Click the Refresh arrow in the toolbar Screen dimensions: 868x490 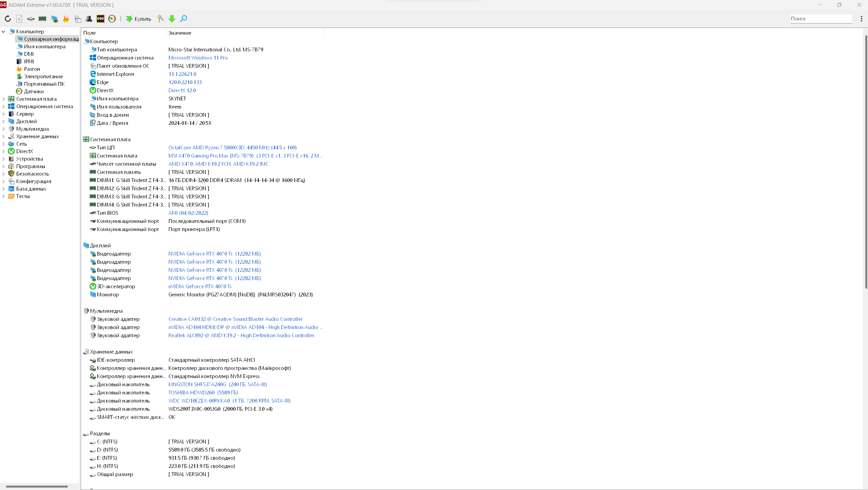7,19
